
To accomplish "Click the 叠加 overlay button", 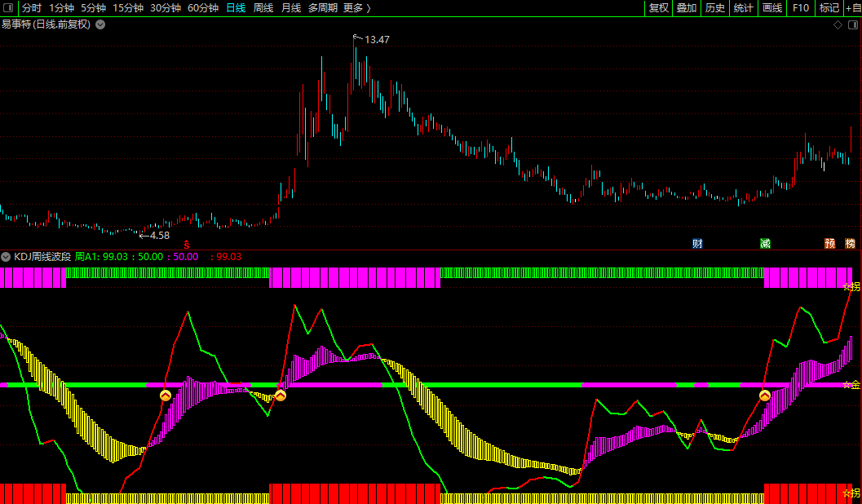I will (687, 8).
